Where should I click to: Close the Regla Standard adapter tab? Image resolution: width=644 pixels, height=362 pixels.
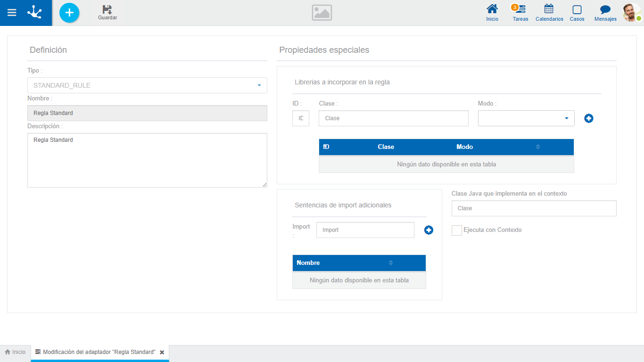162,352
